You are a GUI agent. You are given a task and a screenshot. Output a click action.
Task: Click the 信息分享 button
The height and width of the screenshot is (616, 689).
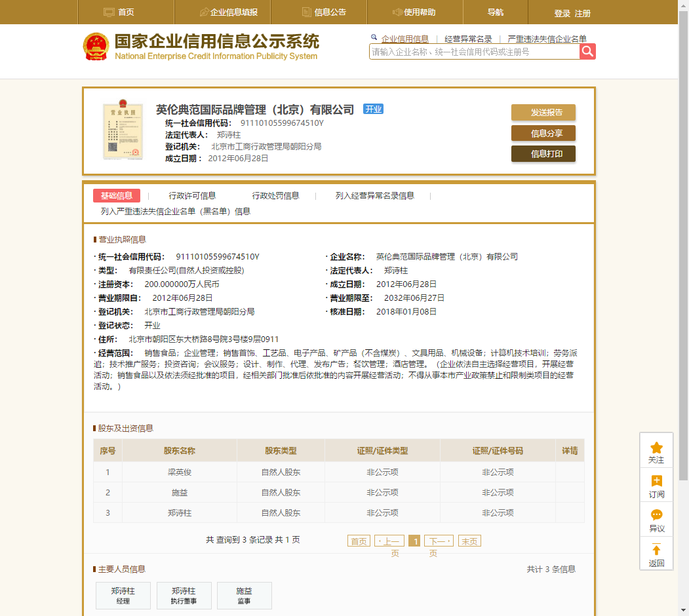[x=543, y=133]
